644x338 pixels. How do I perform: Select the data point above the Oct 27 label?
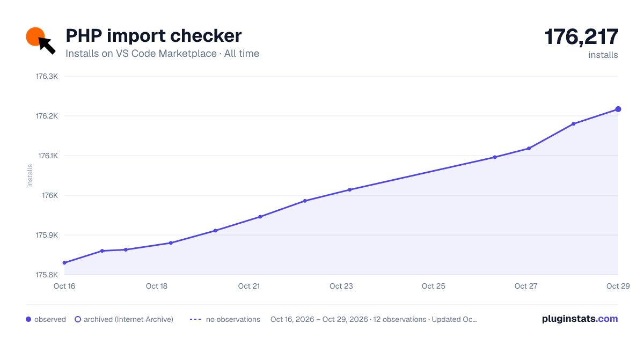pos(529,149)
